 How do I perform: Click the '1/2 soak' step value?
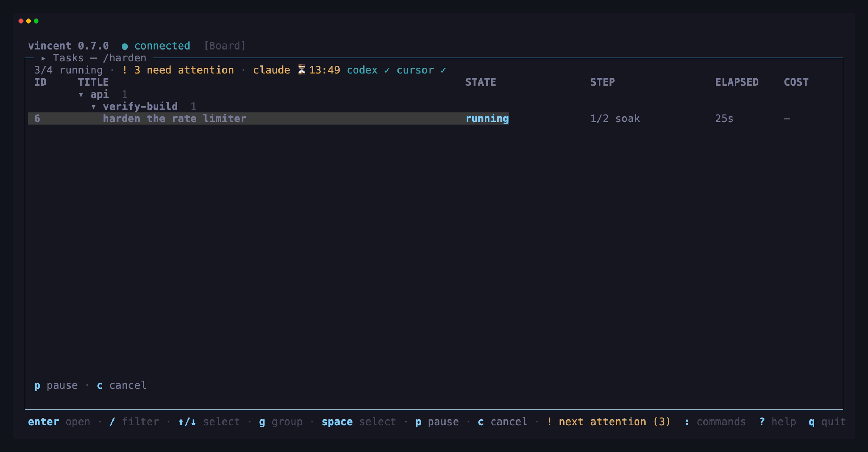point(615,119)
